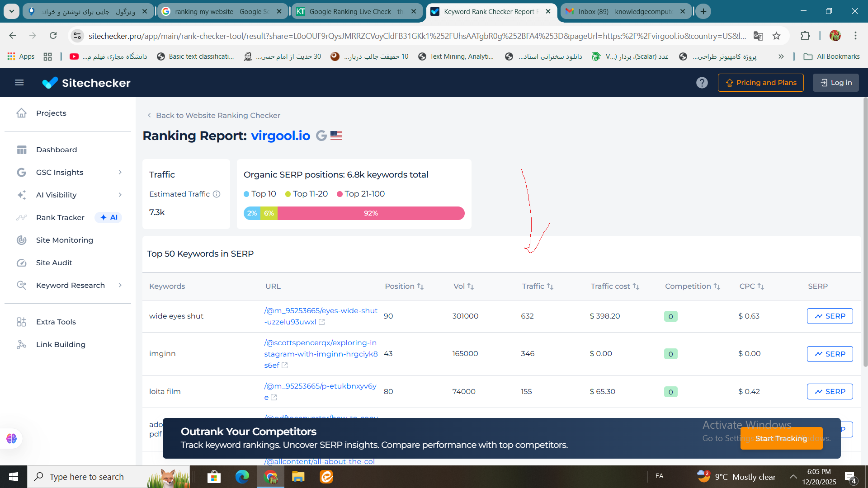Open the floating AI brain widget icon
This screenshot has width=868, height=488.
tap(11, 438)
